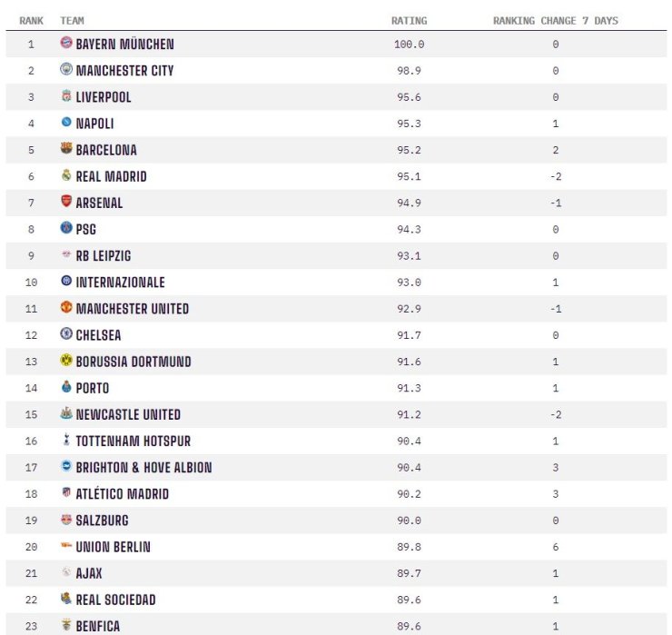This screenshot has width=672, height=635.
Task: Sort by the RATING column header
Action: pos(409,21)
